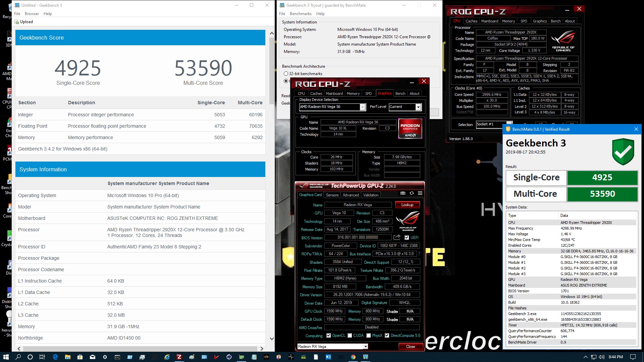
Task: Open Microsoft Store from taskbar
Action: (80, 357)
